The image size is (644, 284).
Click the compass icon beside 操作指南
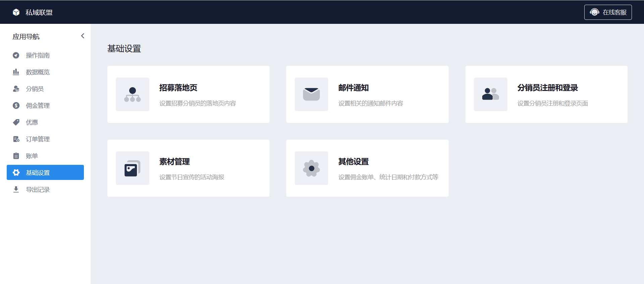(x=16, y=55)
